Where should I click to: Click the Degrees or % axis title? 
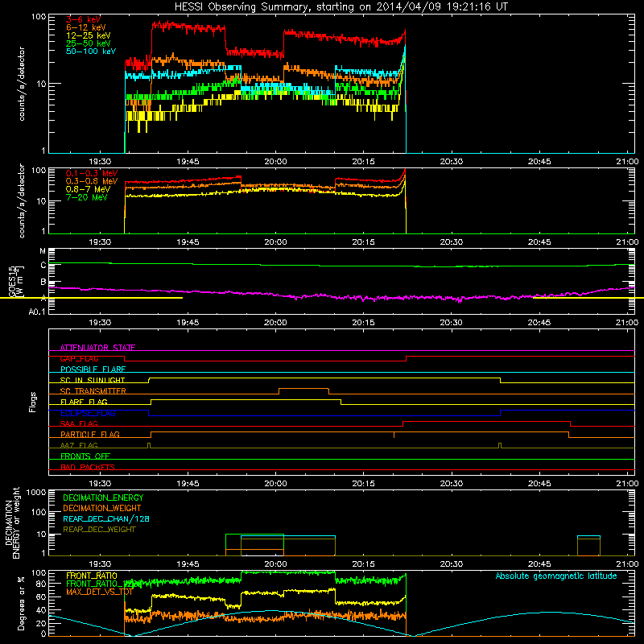click(x=21, y=603)
